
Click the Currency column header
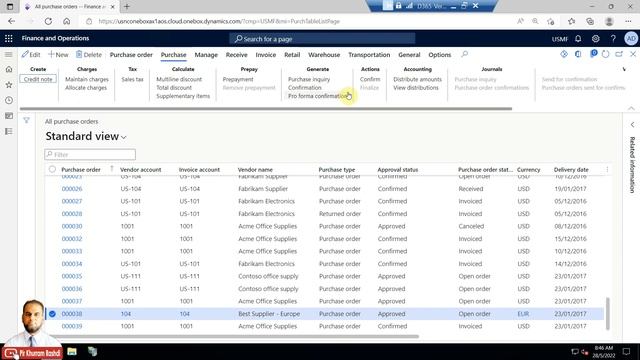coord(529,169)
